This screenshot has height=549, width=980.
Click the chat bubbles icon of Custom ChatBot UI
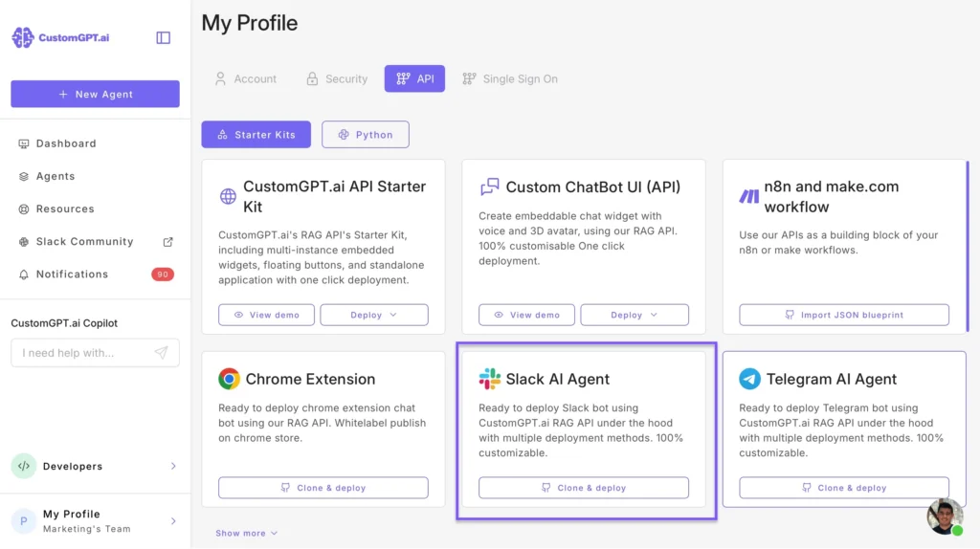click(489, 187)
